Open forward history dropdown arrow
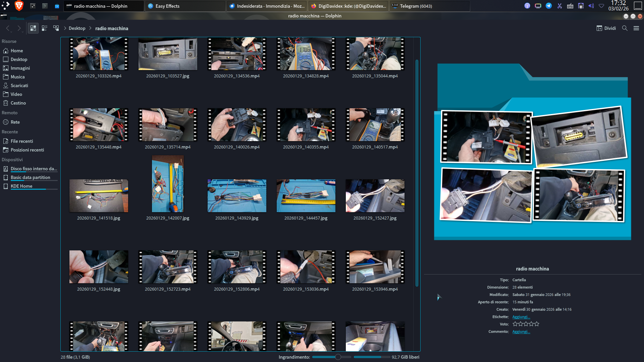The height and width of the screenshot is (362, 644). 23,32
